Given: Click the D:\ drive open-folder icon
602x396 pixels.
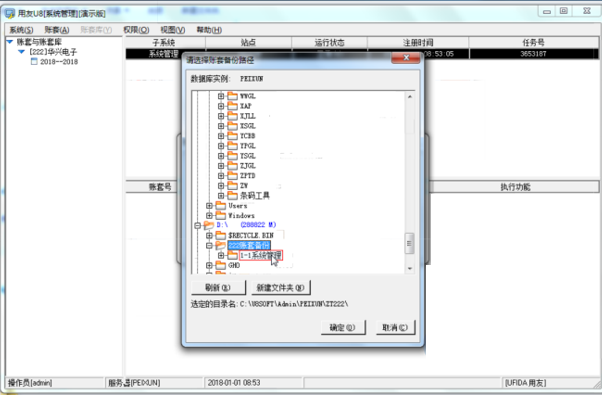Looking at the screenshot, I should coord(208,225).
